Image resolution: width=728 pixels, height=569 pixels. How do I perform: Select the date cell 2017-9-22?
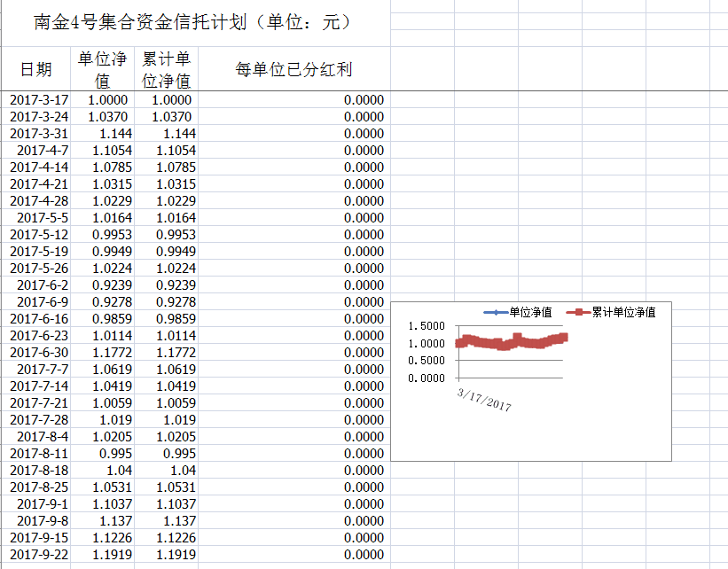[38, 555]
